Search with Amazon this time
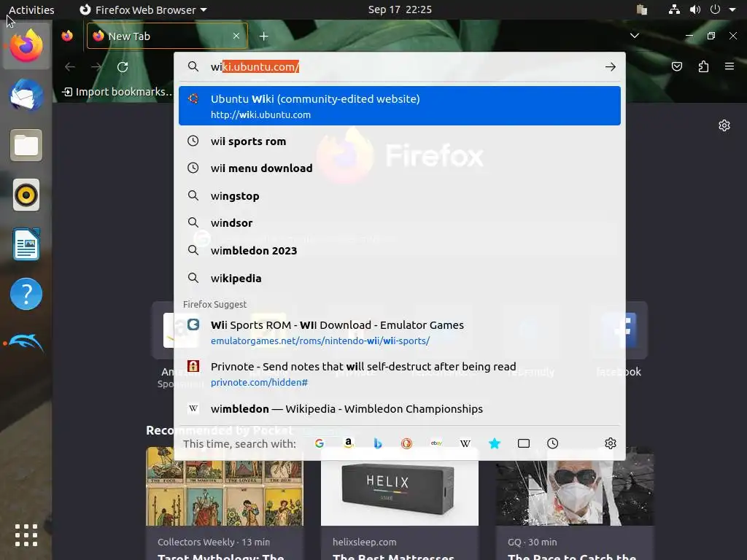The width and height of the screenshot is (747, 560). point(348,443)
